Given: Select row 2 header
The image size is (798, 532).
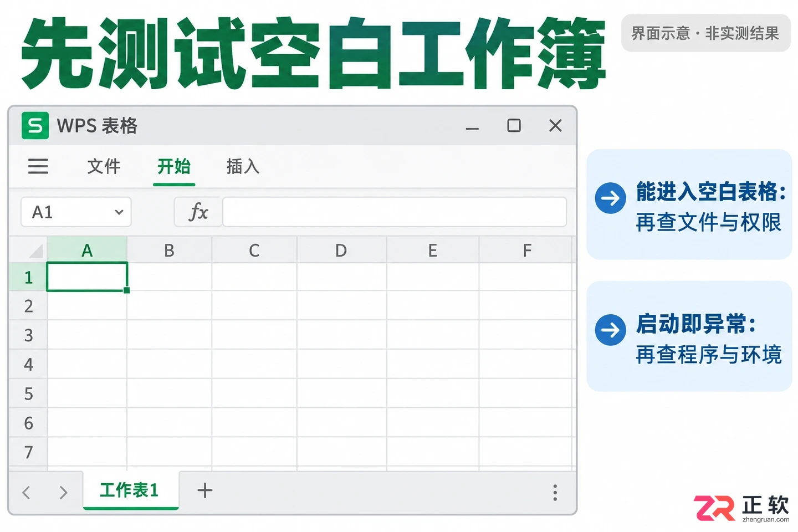Looking at the screenshot, I should [28, 306].
